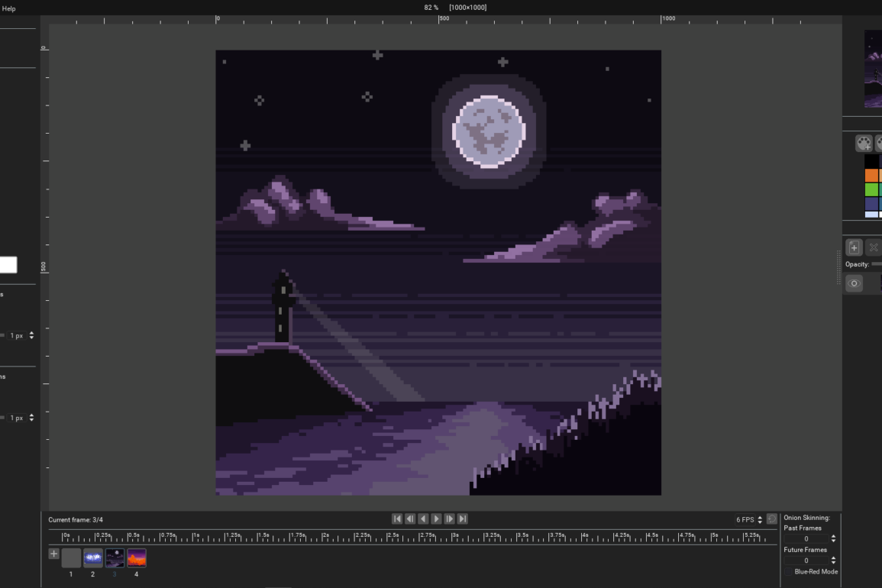This screenshot has width=882, height=588.
Task: Select the orange palette color swatch
Action: coord(871,176)
